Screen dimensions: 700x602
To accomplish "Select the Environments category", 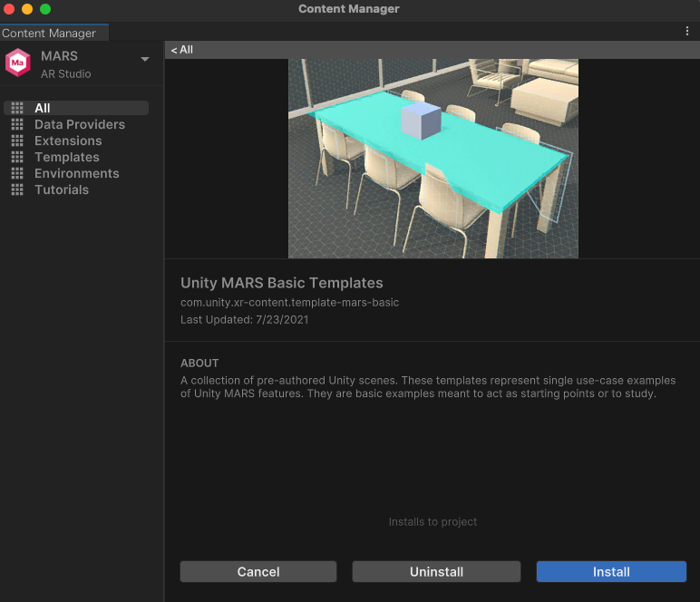I will pos(77,173).
